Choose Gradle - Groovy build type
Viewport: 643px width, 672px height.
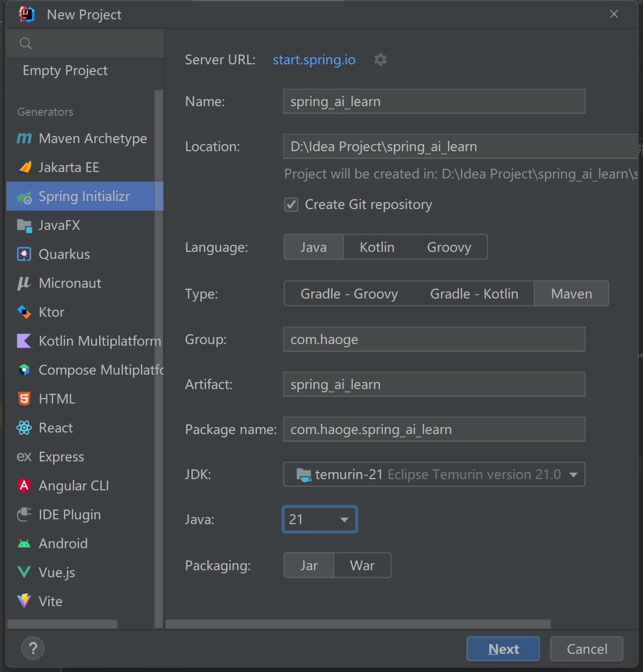tap(349, 294)
